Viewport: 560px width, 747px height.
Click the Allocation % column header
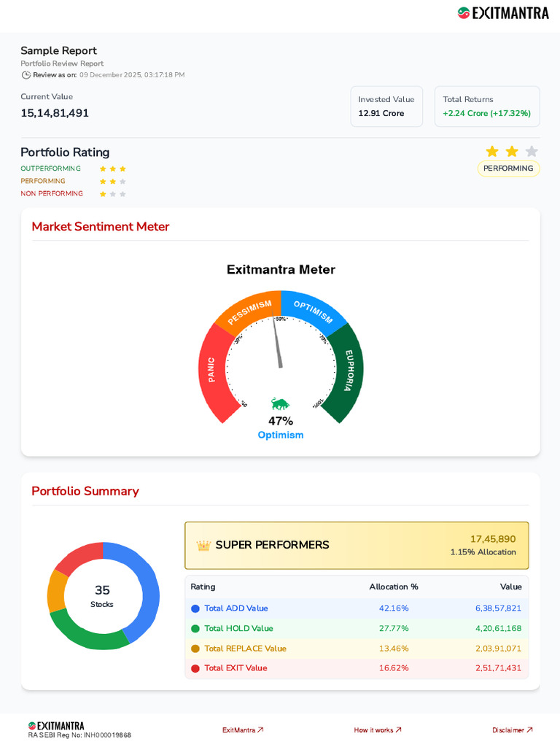[x=394, y=587]
